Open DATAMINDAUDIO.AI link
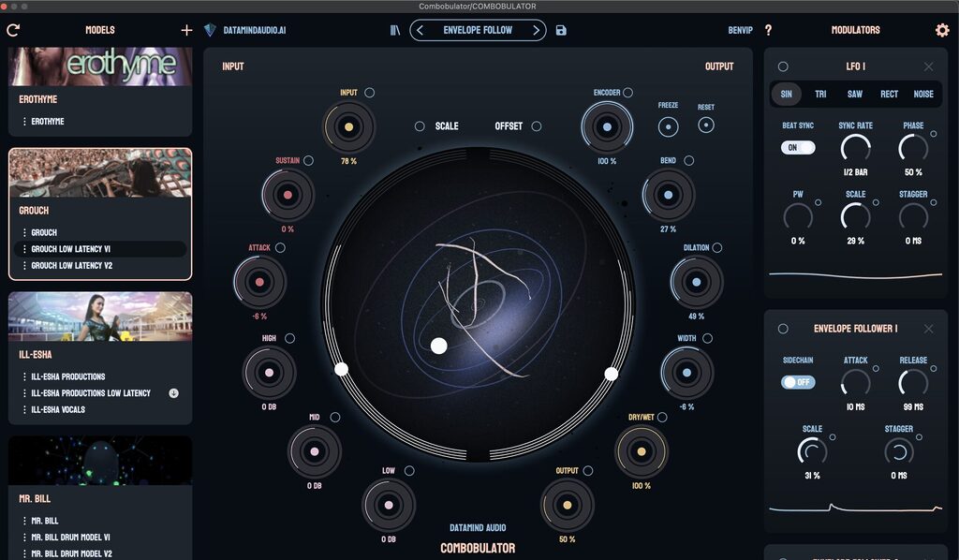The height and width of the screenshot is (560, 959). pyautogui.click(x=255, y=30)
